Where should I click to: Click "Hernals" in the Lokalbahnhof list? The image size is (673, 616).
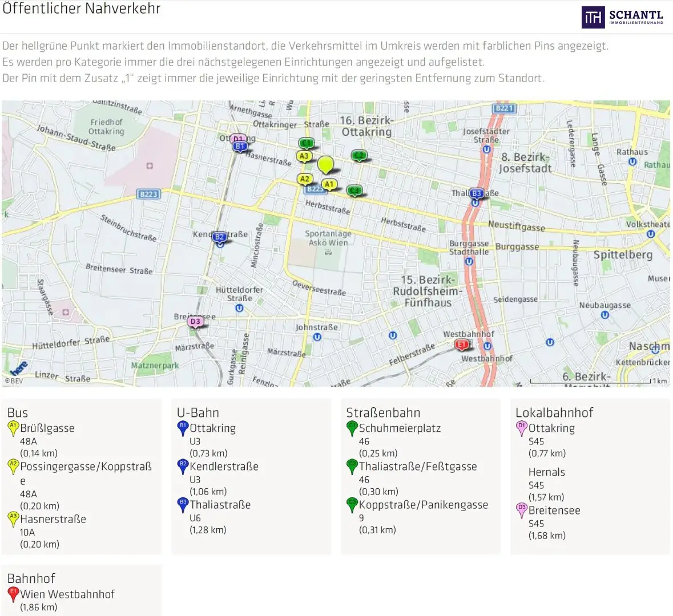pos(547,472)
